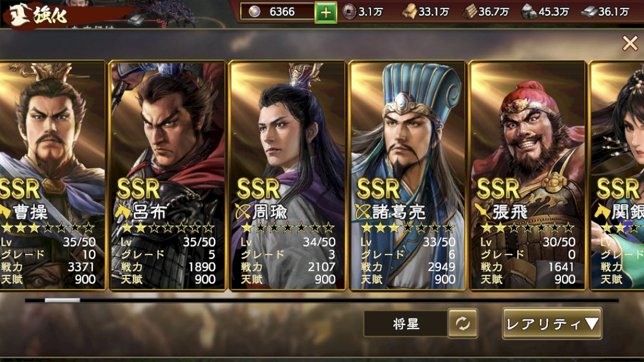This screenshot has width=644, height=362.
Task: Pick the 諸葛亮 general card
Action: 408,175
